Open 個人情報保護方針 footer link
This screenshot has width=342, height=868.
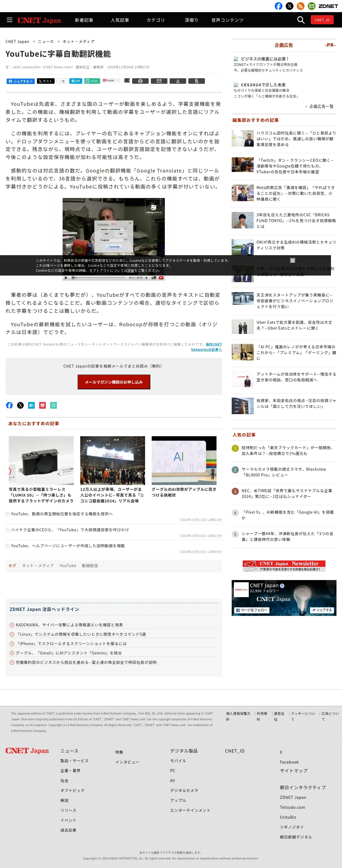[238, 716]
